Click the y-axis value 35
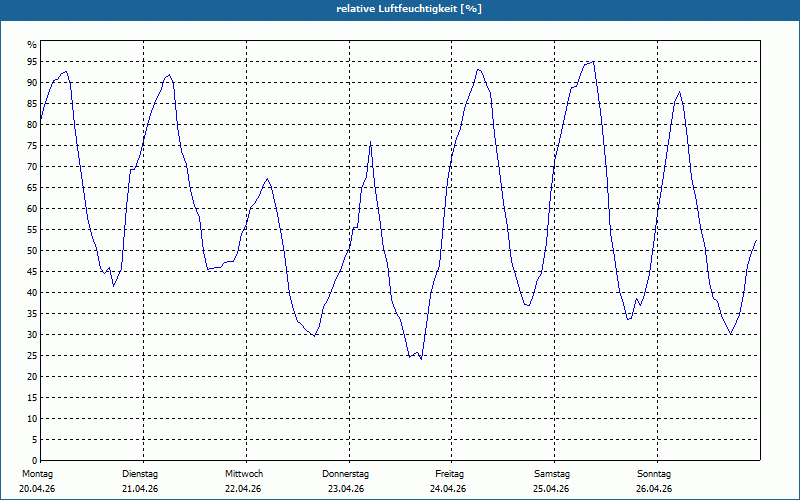The width and height of the screenshot is (800, 500). click(x=32, y=314)
